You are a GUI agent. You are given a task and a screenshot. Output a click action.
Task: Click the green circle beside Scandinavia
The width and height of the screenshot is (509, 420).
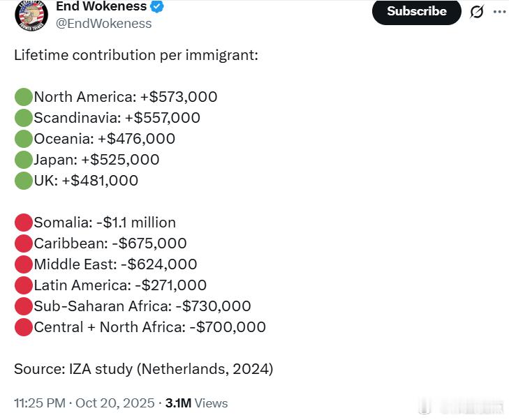[24, 118]
